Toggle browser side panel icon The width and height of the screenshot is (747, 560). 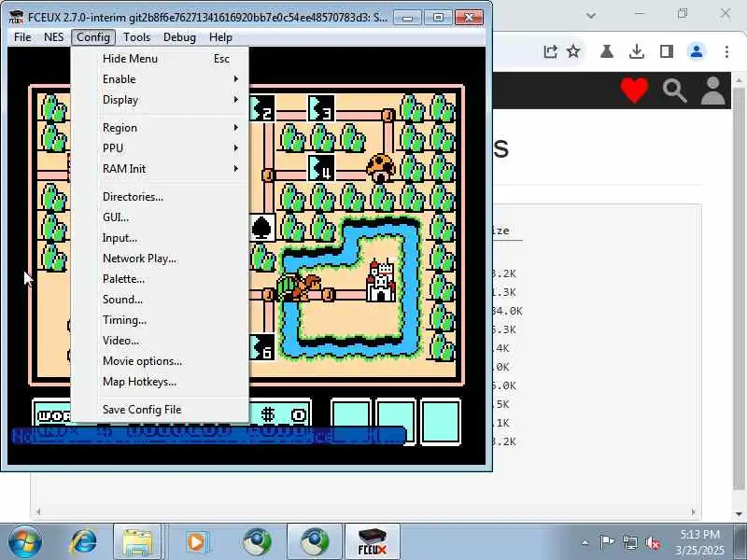(667, 51)
